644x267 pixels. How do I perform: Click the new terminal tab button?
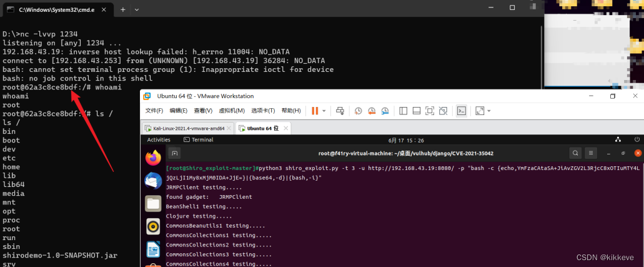174,153
